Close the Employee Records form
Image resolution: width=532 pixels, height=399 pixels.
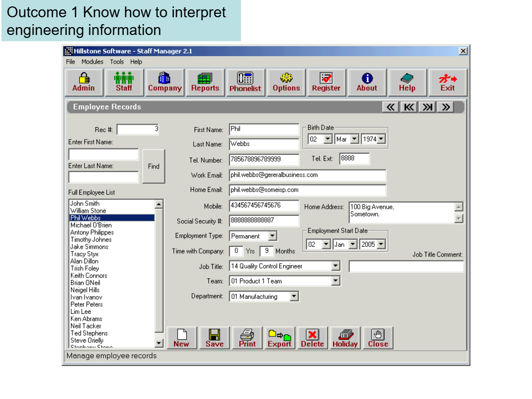(x=378, y=338)
